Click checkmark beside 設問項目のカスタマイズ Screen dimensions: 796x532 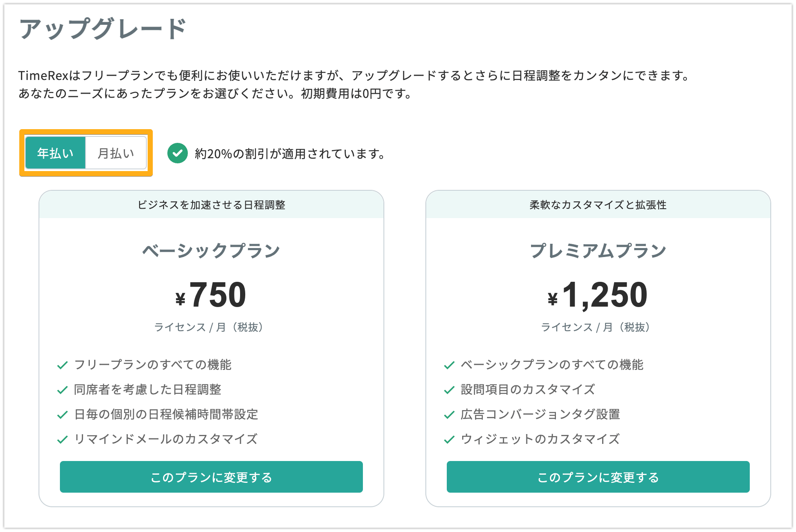click(449, 390)
